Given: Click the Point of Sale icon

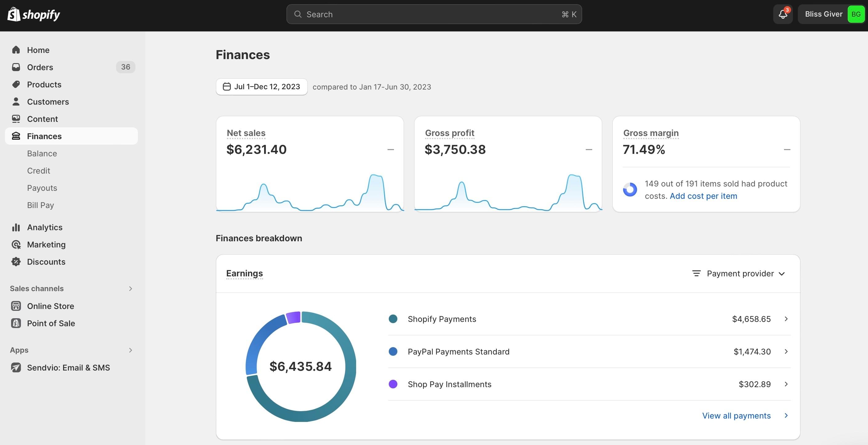Looking at the screenshot, I should pyautogui.click(x=16, y=323).
